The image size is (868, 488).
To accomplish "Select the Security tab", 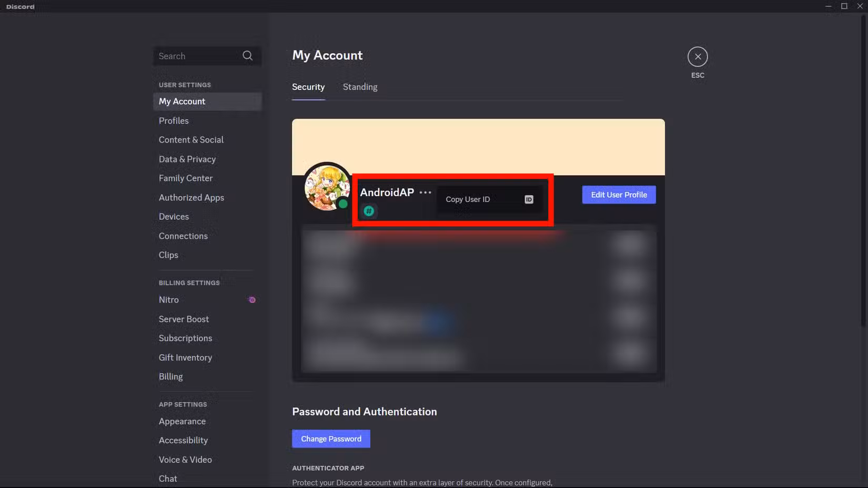I will click(x=308, y=87).
